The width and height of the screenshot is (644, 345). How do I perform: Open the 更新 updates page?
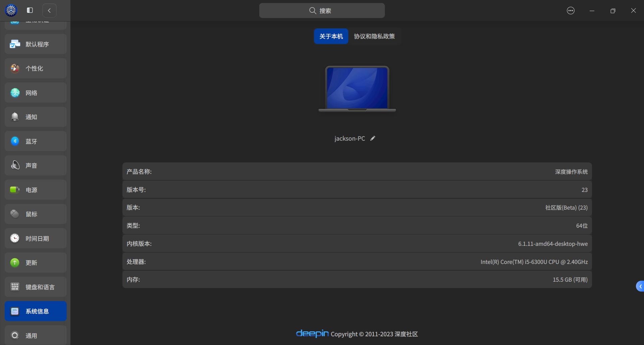35,263
